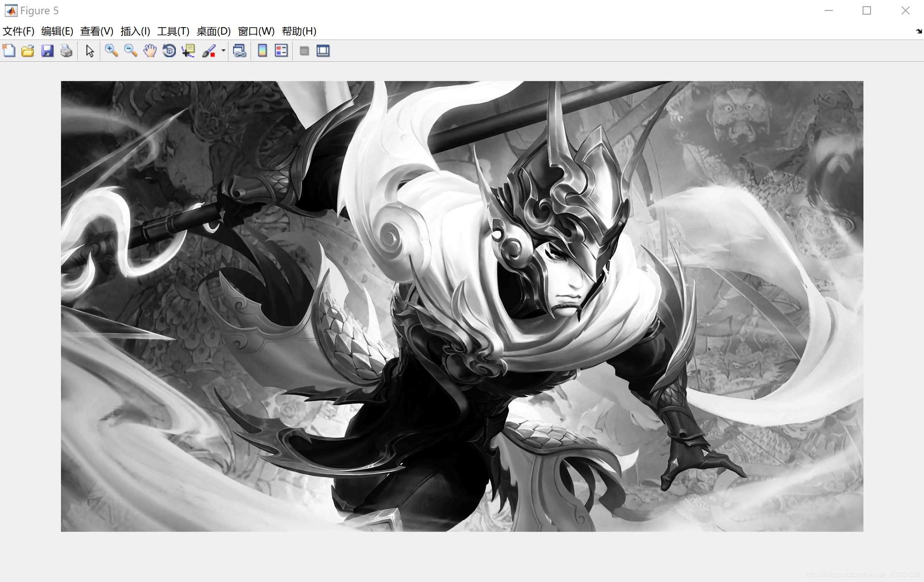Viewport: 924px width, 582px height.
Task: Open the 工具(T) menu
Action: click(x=173, y=31)
